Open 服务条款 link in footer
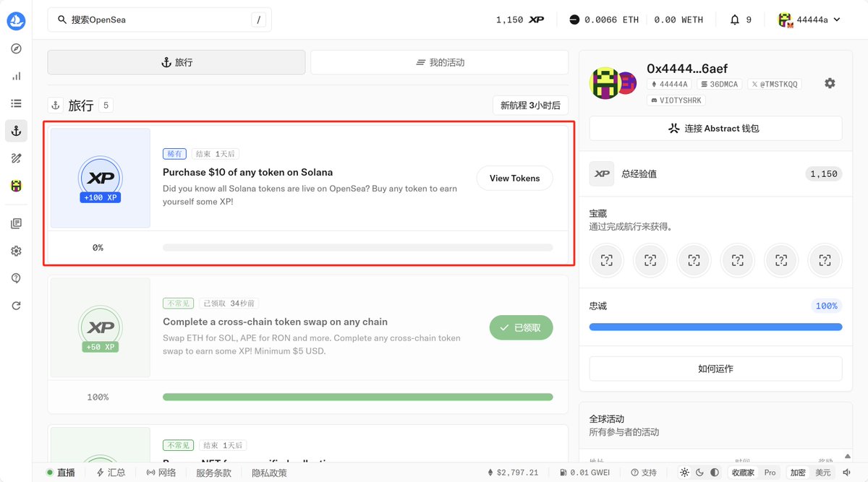Viewport: 868px width, 482px height. (214, 473)
